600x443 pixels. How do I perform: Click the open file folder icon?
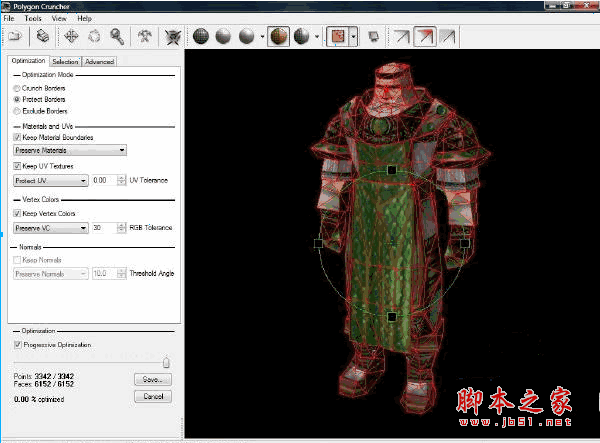click(15, 36)
